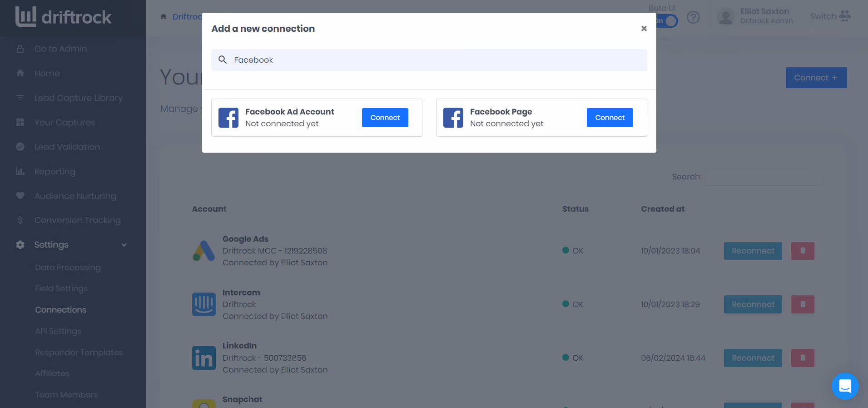868x408 pixels.
Task: Open Team Members submenu item
Action: [66, 395]
